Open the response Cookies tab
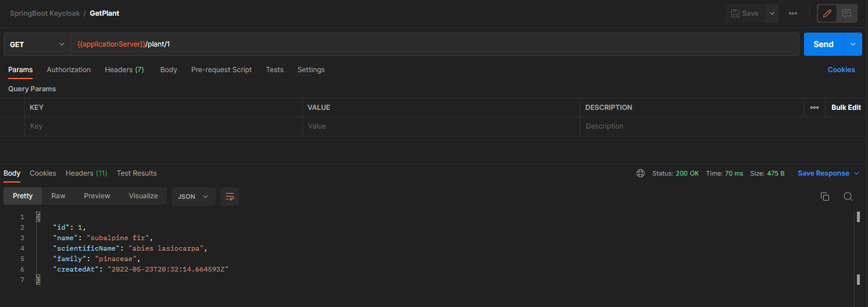This screenshot has height=307, width=868. pos(43,173)
